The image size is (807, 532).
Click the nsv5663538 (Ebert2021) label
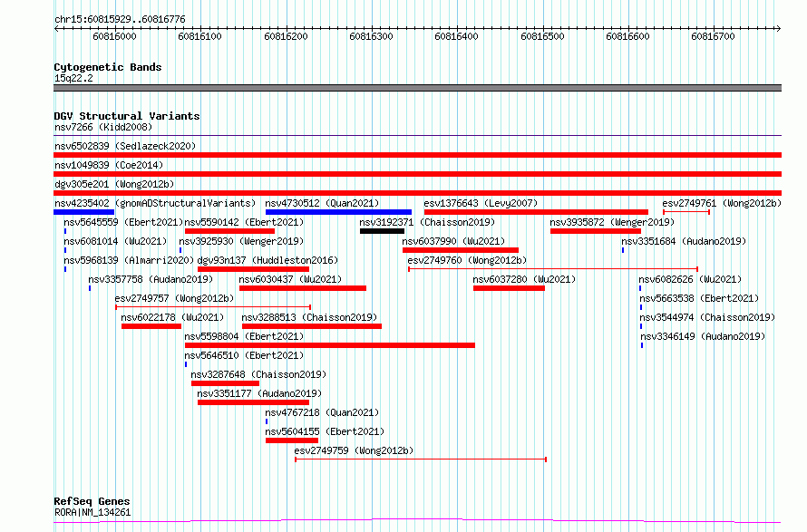(x=699, y=298)
